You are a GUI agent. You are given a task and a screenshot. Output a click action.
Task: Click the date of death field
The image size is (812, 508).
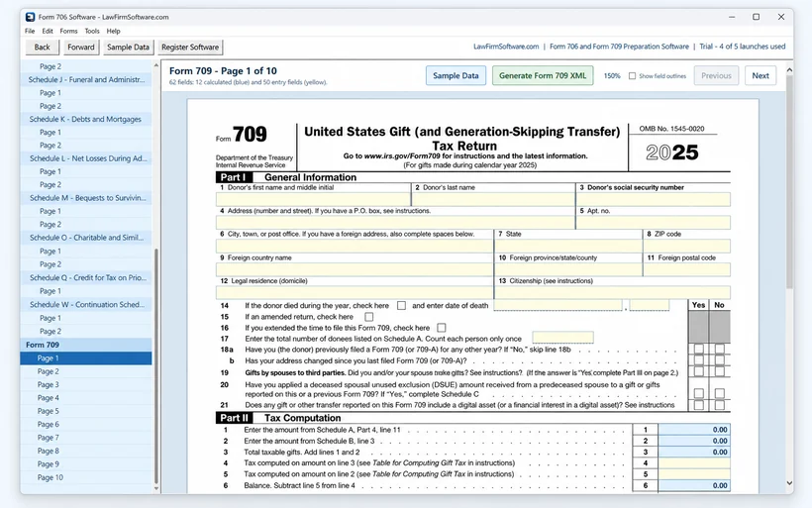(558, 305)
